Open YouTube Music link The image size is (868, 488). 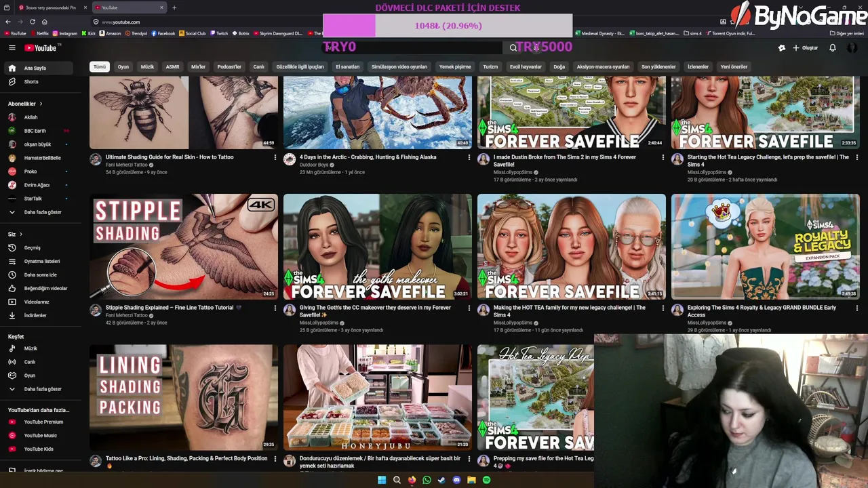[x=41, y=436]
